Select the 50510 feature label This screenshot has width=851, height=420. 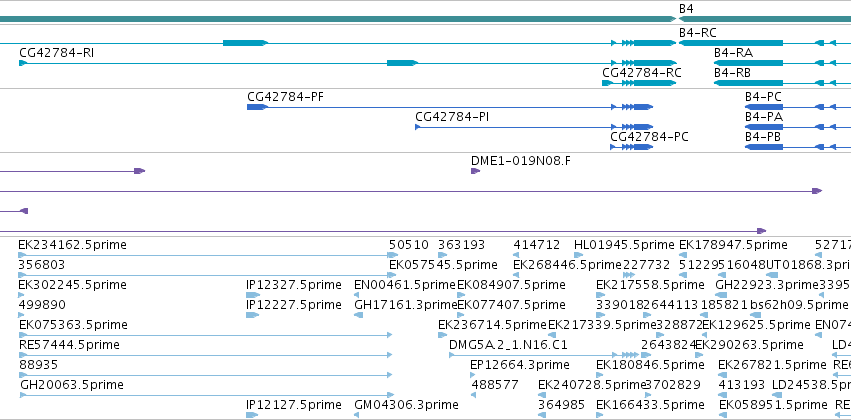409,245
